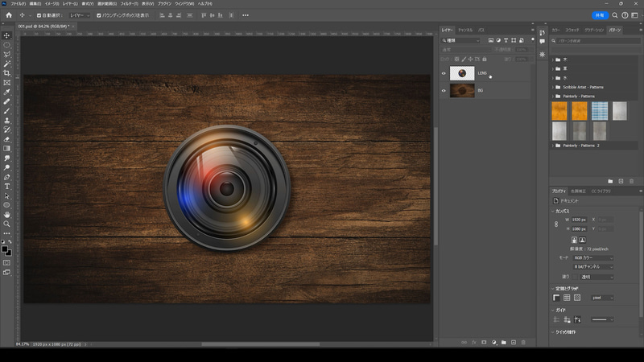Screen dimensions: 644x362
Task: Hide the LENS layer using eye icon
Action: [444, 73]
